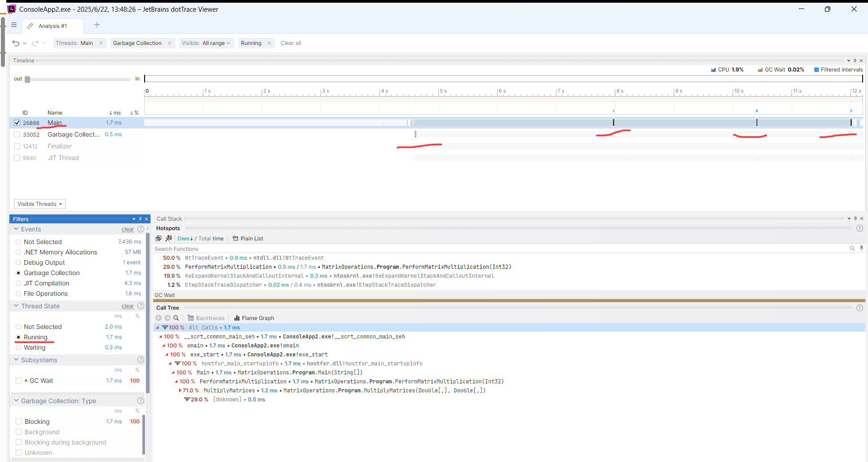Click the undo arrow icon

(16, 43)
